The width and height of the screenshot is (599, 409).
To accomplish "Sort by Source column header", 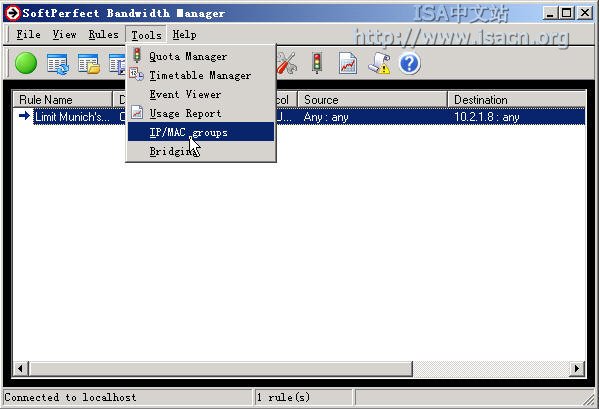I will pos(372,100).
